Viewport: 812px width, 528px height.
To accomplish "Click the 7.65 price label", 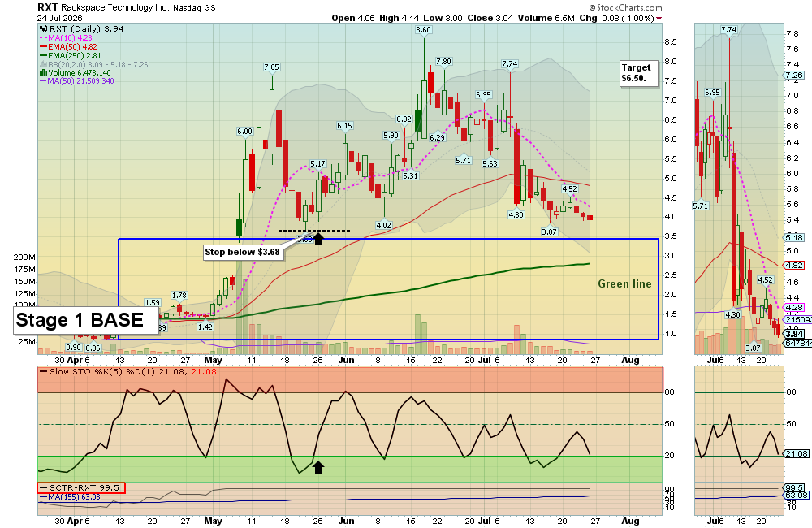I will [271, 67].
